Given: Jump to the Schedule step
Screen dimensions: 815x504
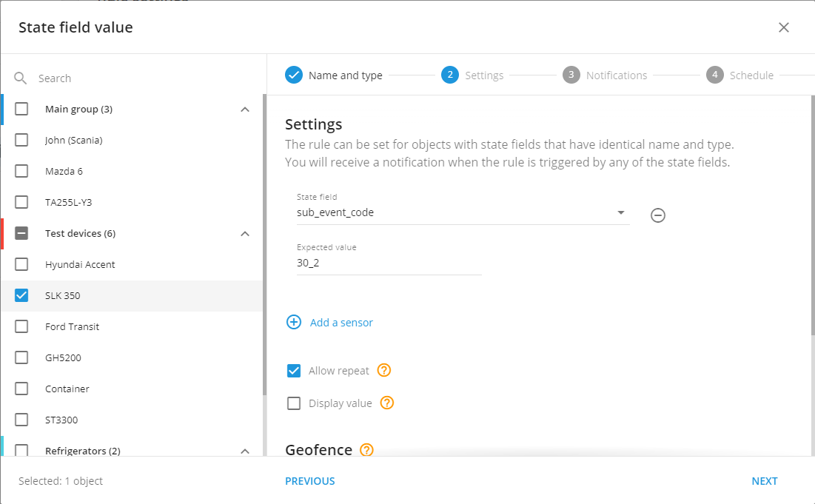Looking at the screenshot, I should coord(740,75).
